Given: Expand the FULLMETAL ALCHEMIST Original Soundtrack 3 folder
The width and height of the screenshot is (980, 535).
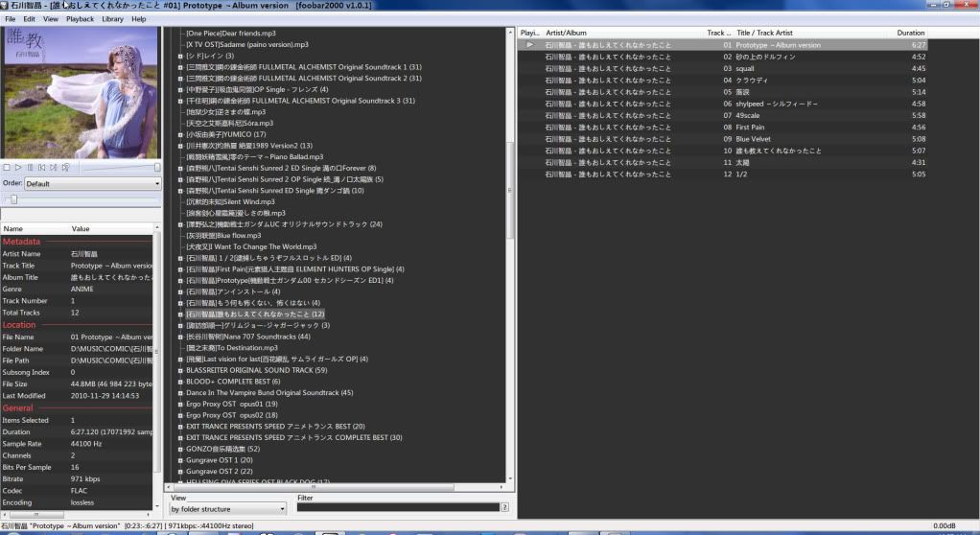Looking at the screenshot, I should pos(180,101).
